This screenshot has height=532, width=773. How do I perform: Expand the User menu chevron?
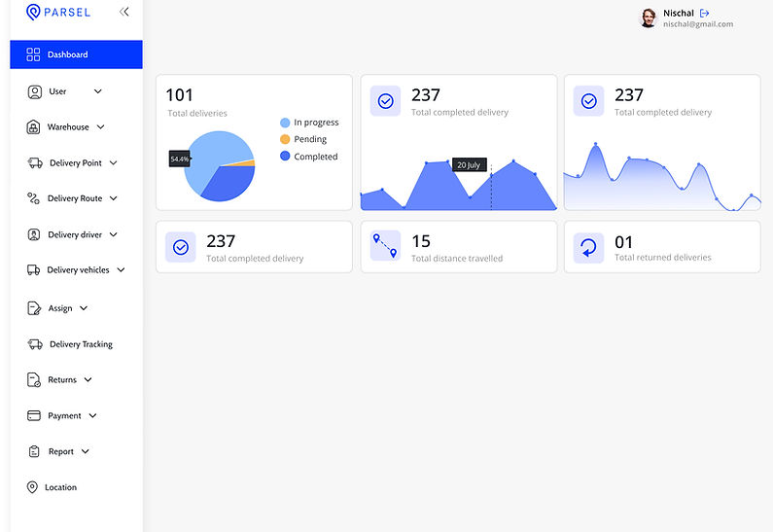[x=97, y=91]
